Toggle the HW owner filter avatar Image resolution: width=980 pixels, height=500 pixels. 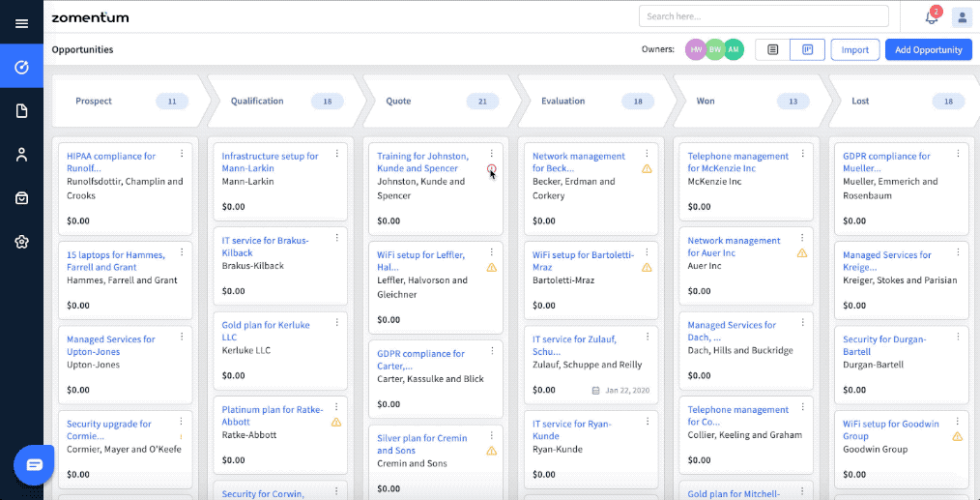(696, 49)
